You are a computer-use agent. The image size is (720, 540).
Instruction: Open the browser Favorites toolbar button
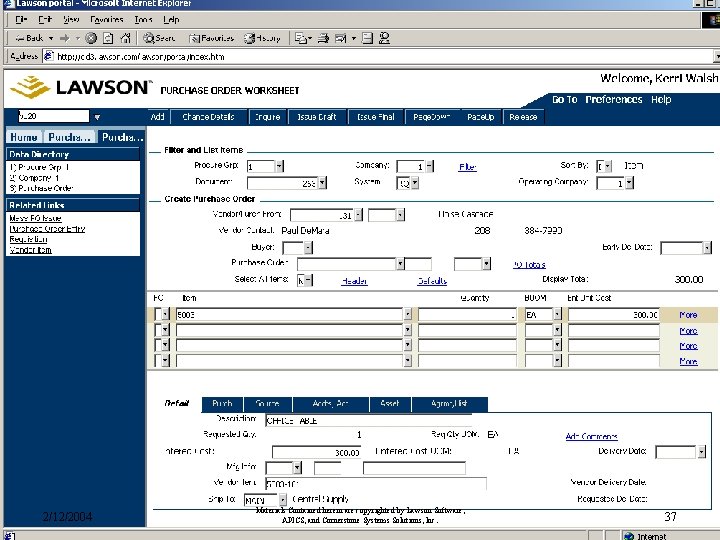(x=212, y=38)
